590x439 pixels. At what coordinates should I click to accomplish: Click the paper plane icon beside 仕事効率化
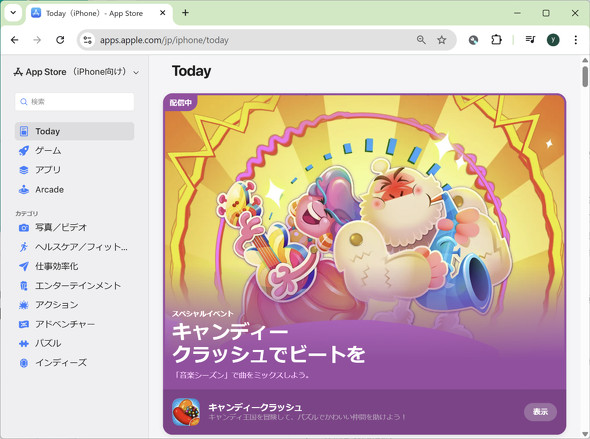(x=24, y=266)
